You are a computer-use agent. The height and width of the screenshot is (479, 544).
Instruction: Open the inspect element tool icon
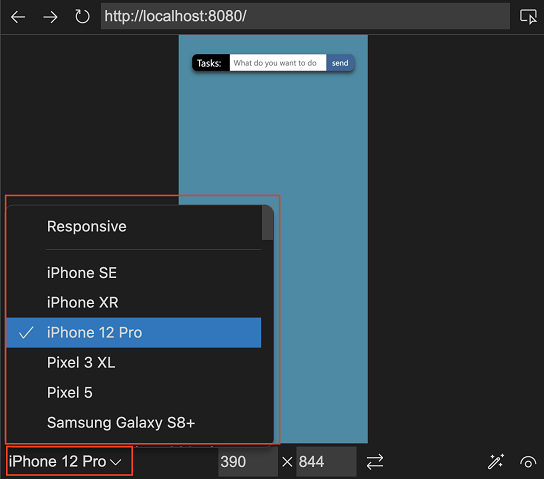pyautogui.click(x=528, y=16)
